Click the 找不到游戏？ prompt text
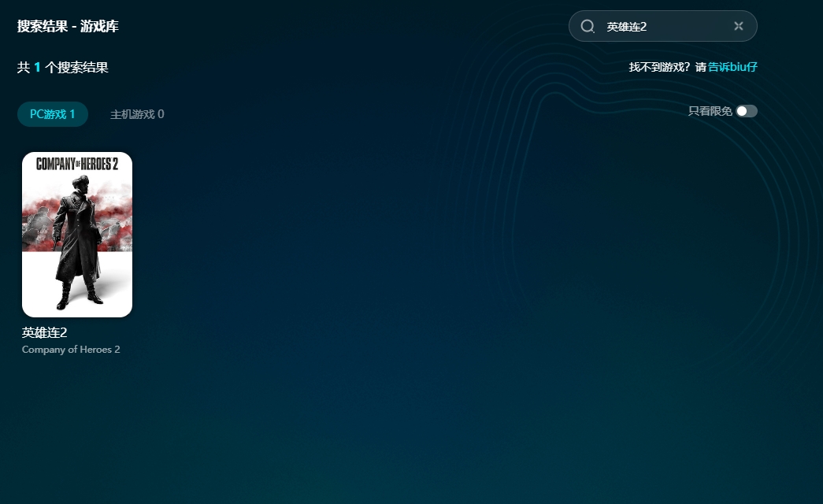 tap(659, 67)
